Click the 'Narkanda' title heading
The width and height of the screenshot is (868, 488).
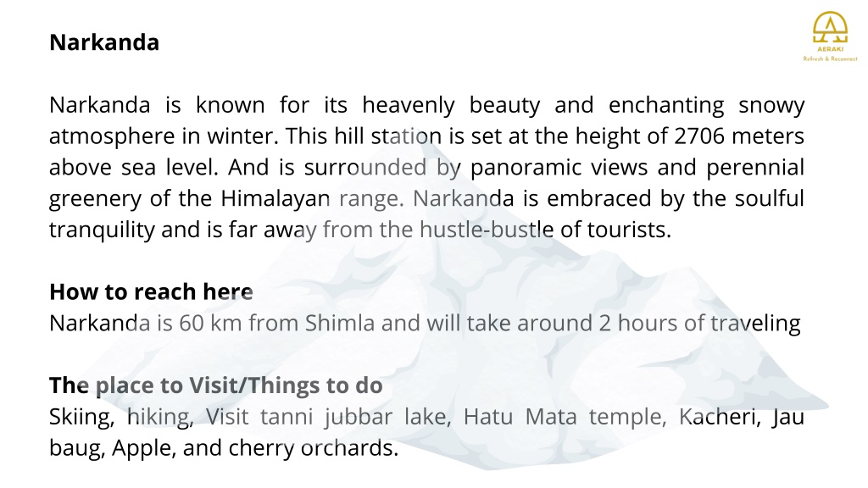point(104,42)
